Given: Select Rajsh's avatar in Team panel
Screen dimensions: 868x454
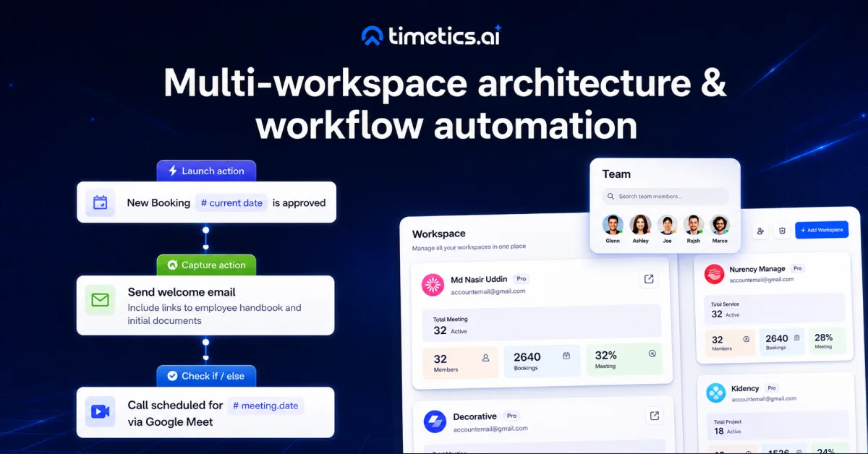Looking at the screenshot, I should 694,224.
